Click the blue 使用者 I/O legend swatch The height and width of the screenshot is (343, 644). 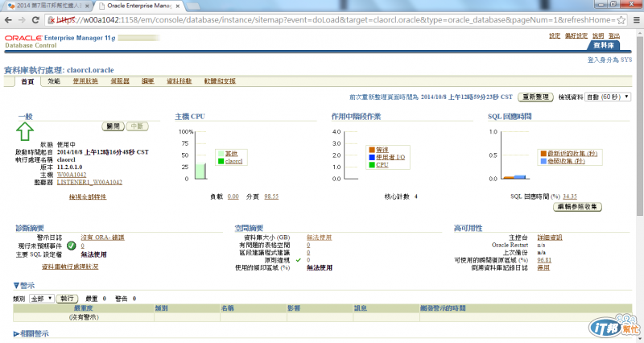(x=372, y=157)
